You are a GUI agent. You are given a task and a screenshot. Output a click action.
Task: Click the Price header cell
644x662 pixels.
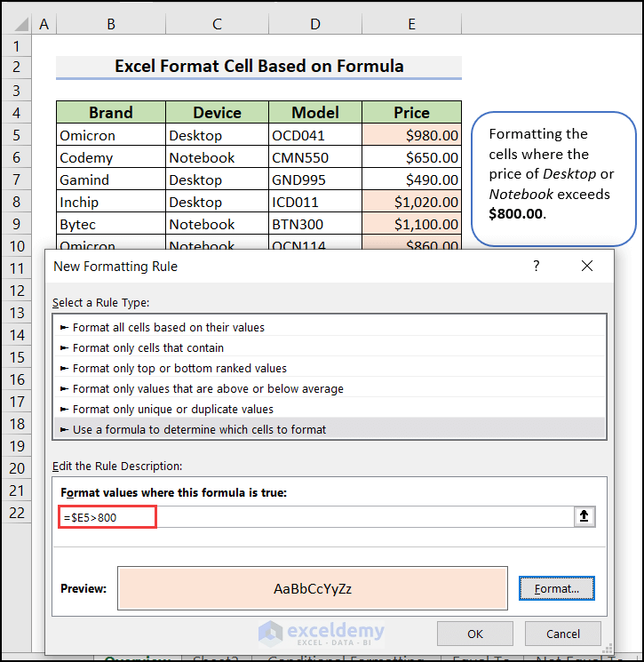point(411,112)
